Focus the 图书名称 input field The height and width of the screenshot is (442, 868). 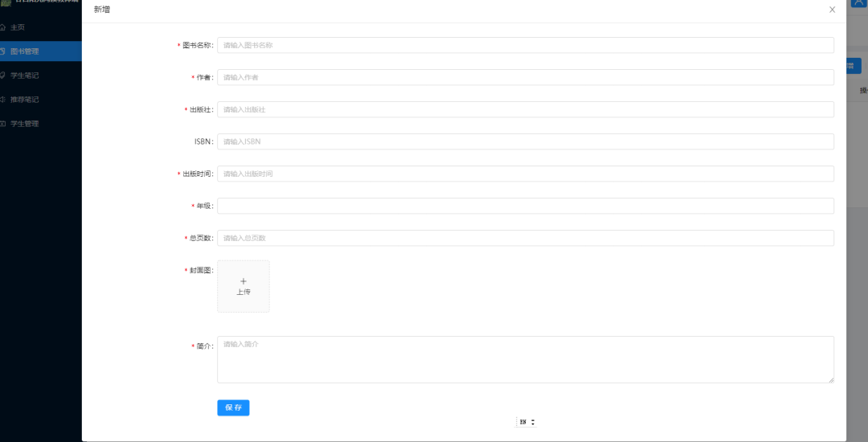coord(526,45)
